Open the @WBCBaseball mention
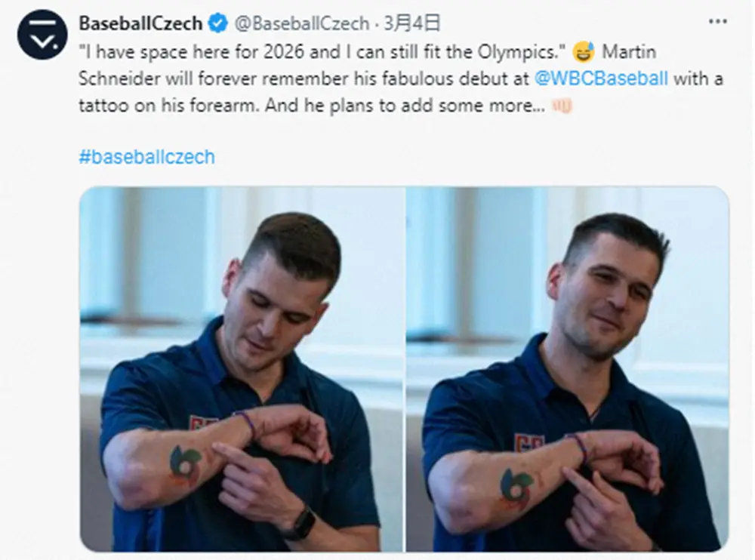The image size is (755, 560). [601, 78]
